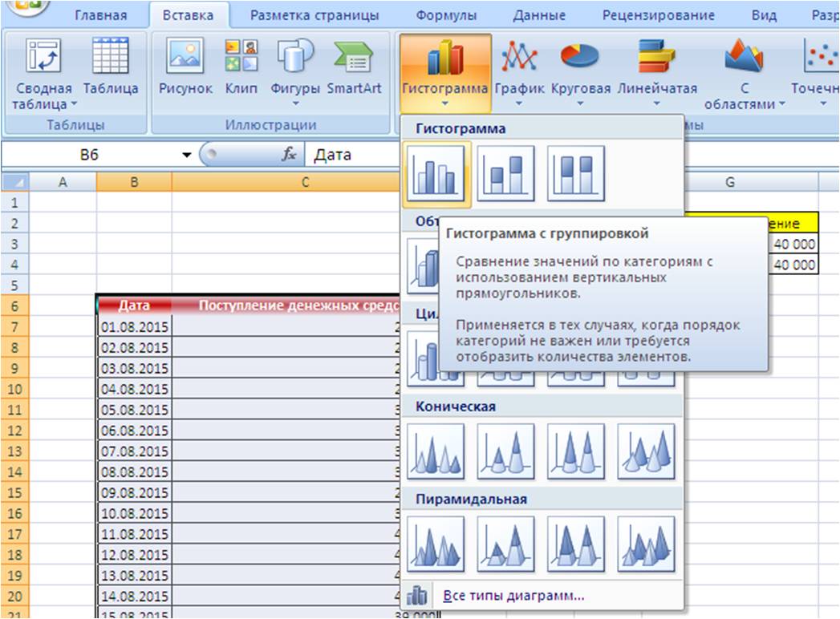Select the first Коническая cone chart
The width and height of the screenshot is (840, 619).
(x=435, y=451)
